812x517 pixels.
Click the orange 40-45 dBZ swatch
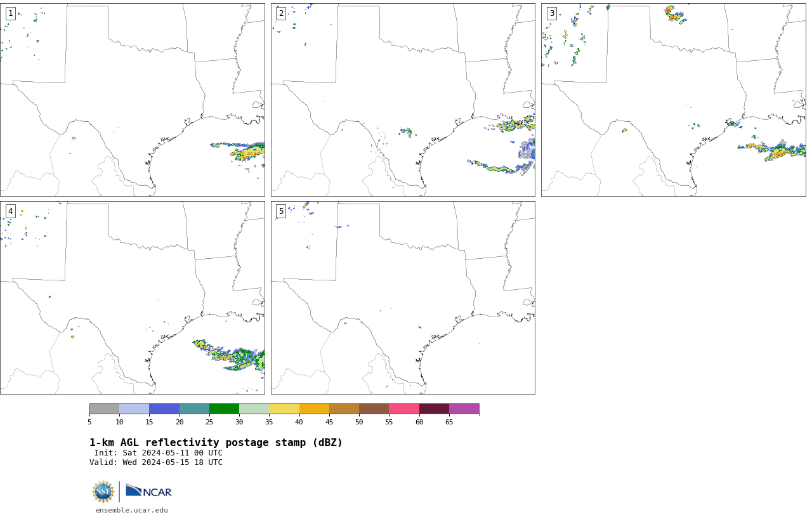point(314,409)
